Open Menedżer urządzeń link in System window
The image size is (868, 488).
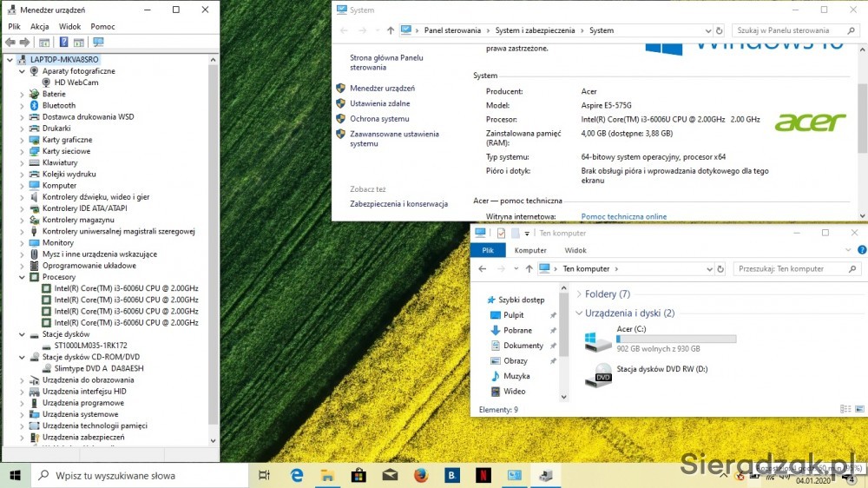tap(382, 88)
